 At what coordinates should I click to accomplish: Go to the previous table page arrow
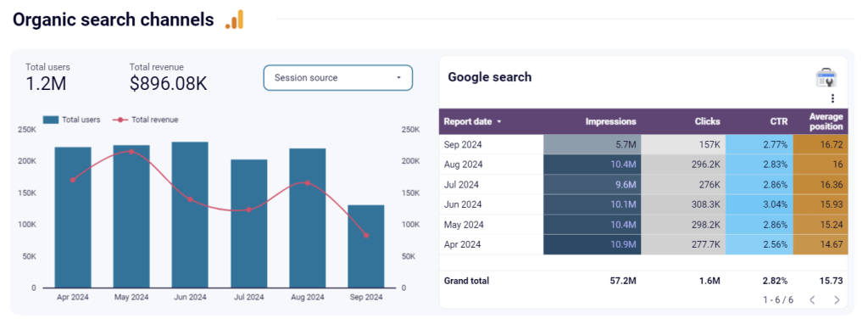pos(812,300)
